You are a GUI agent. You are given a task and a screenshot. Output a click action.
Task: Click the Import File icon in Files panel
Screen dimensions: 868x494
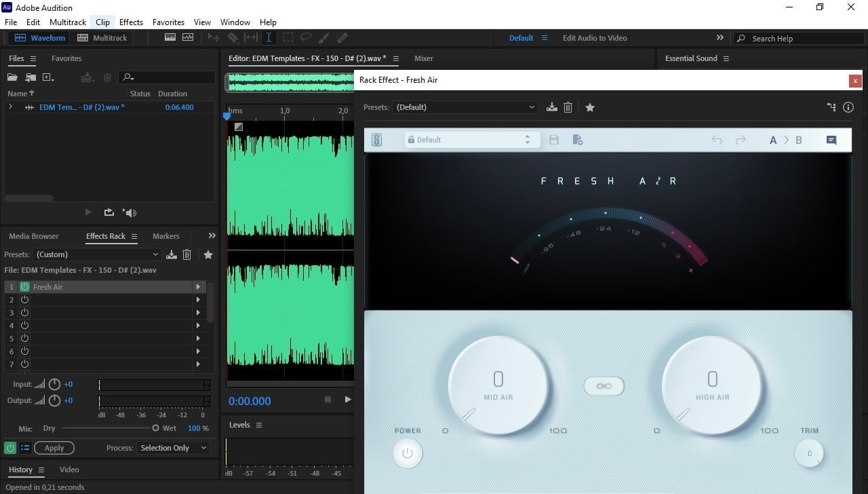[31, 77]
